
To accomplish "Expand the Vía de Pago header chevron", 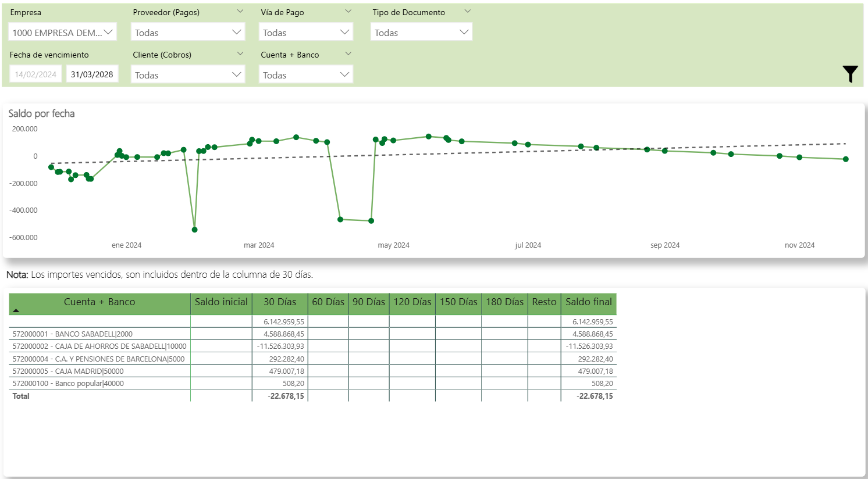I will (x=348, y=12).
